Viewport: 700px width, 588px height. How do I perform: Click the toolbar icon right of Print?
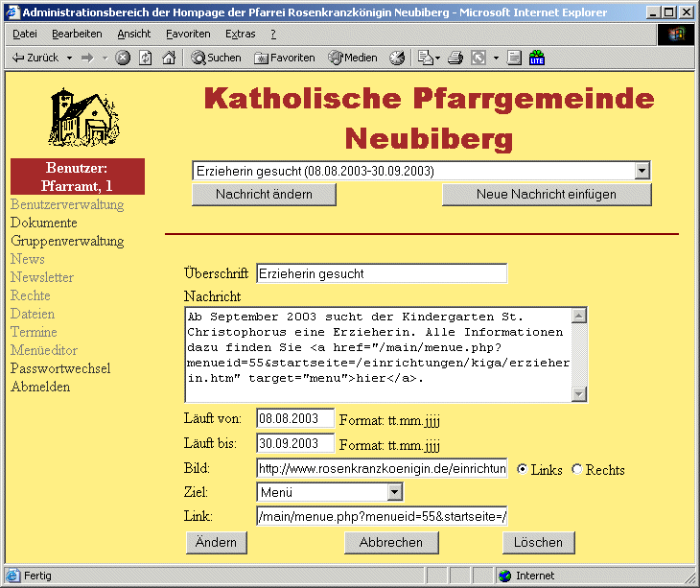point(478,58)
